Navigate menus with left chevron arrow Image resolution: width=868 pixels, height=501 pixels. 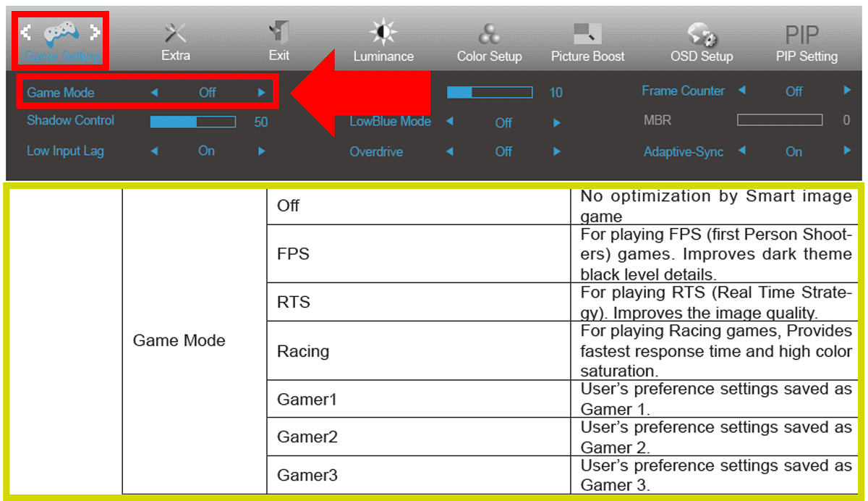27,31
